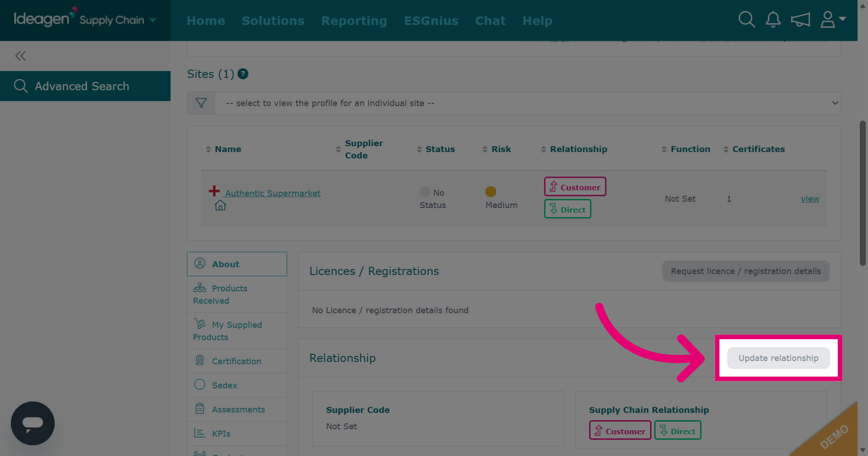Click the home icon under Authentic Supermarket
868x456 pixels.
[x=220, y=205]
